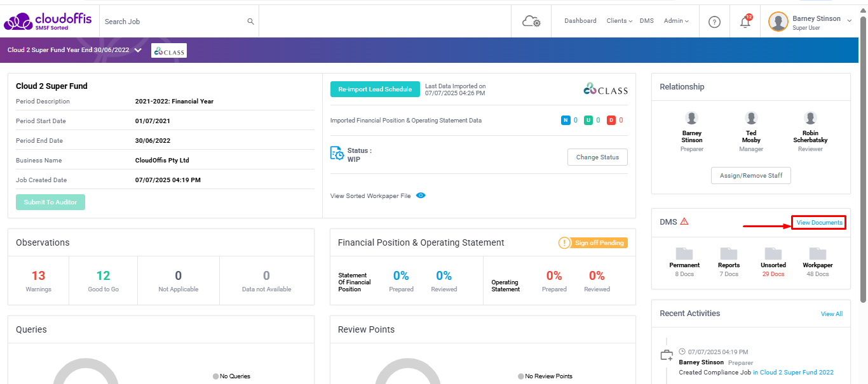Click the CloudOffis Pty Ltd business name
868x384 pixels.
click(162, 161)
